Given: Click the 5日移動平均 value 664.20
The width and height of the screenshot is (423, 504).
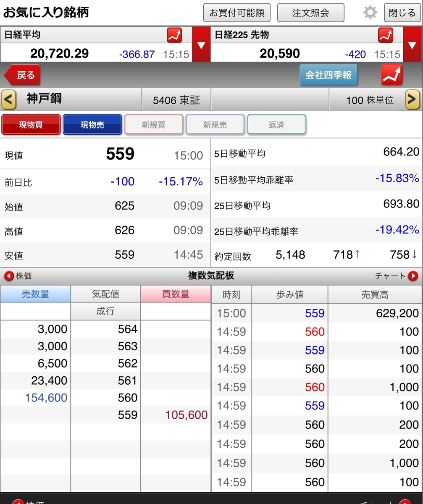Looking at the screenshot, I should coord(401,152).
